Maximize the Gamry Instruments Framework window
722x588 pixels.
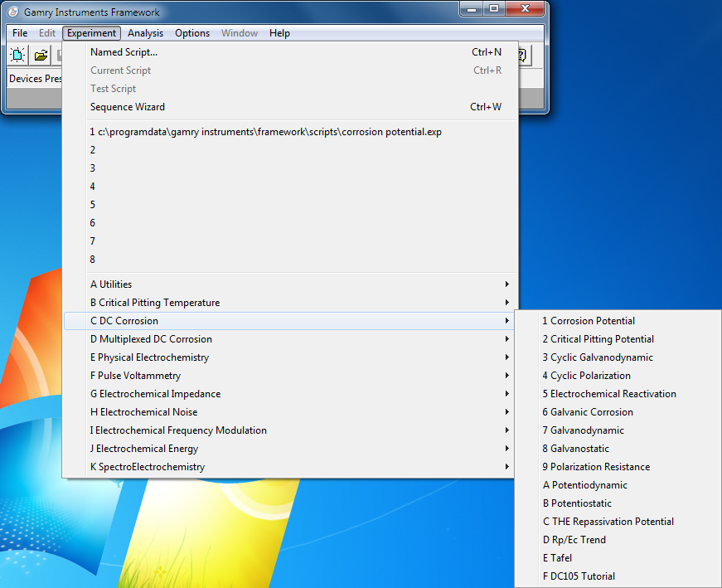point(494,9)
